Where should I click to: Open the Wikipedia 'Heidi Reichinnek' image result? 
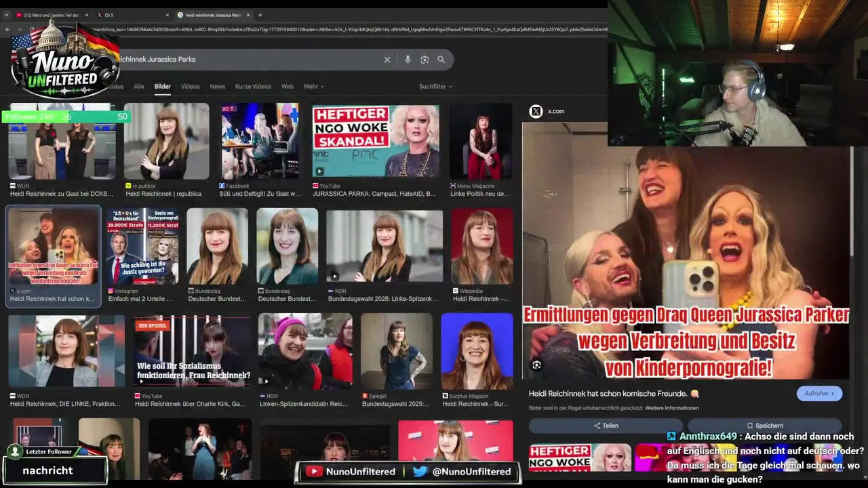pyautogui.click(x=482, y=256)
